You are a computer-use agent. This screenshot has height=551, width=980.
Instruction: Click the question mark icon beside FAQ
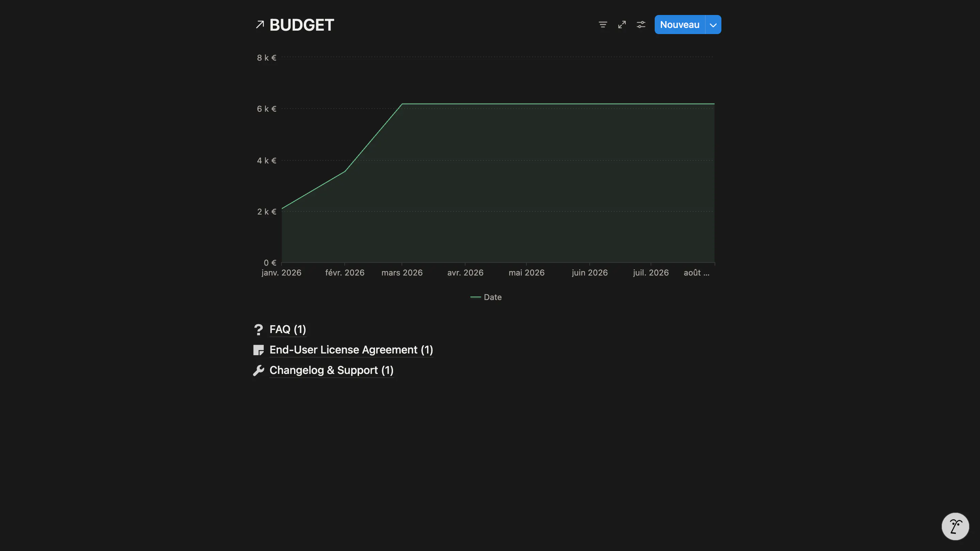(258, 330)
